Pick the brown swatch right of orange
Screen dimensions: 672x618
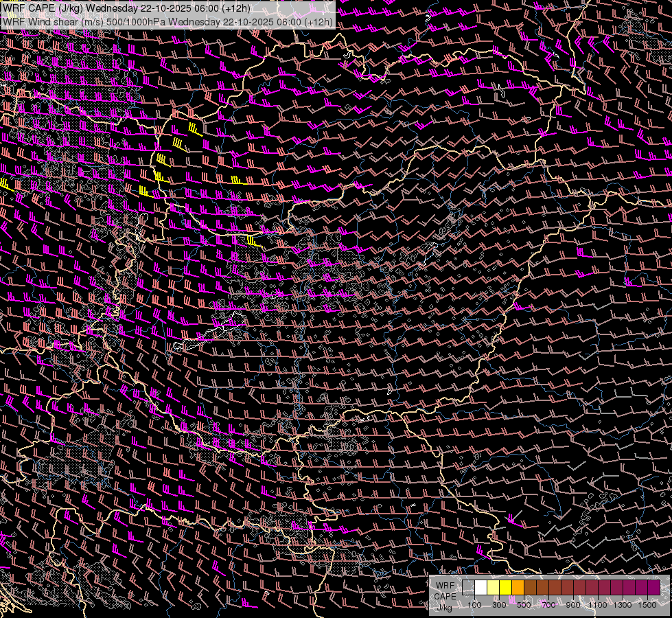530,587
